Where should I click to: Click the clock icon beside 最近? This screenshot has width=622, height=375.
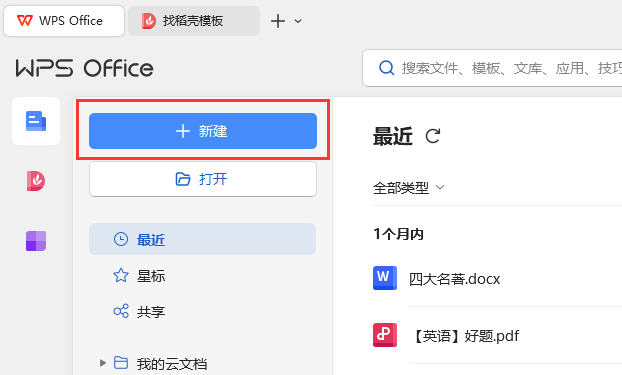pyautogui.click(x=121, y=239)
